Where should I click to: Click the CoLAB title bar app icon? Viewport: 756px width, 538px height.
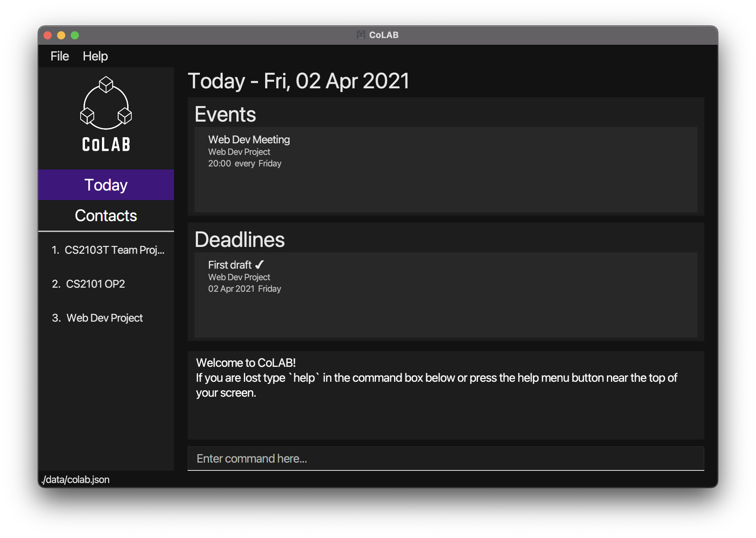(x=361, y=35)
